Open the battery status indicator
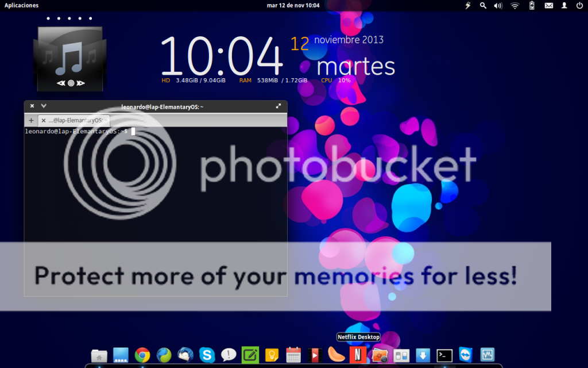 coord(532,5)
